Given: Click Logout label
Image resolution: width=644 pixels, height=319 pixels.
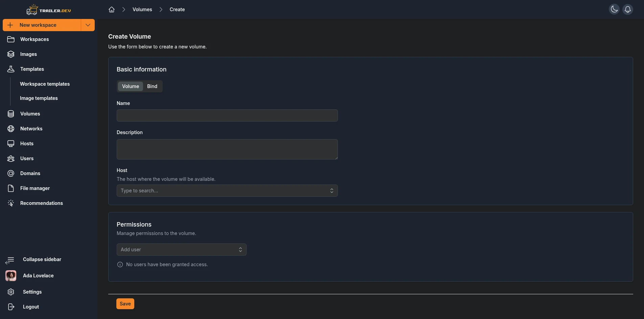Looking at the screenshot, I should point(31,307).
